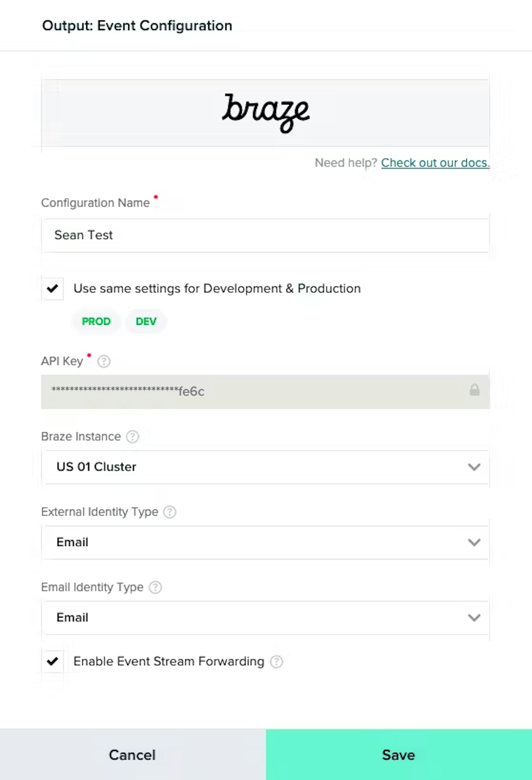Image resolution: width=532 pixels, height=780 pixels.
Task: Select the PROD environment badge
Action: point(96,321)
